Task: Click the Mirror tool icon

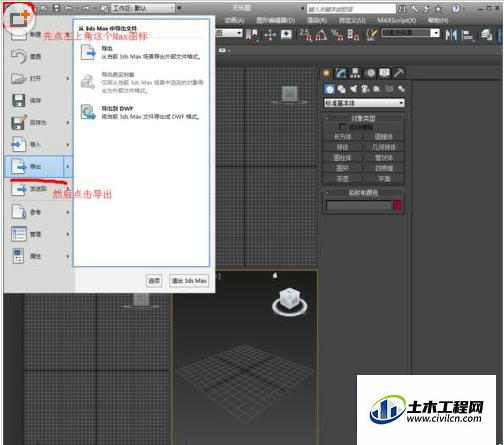Action: tap(451, 35)
